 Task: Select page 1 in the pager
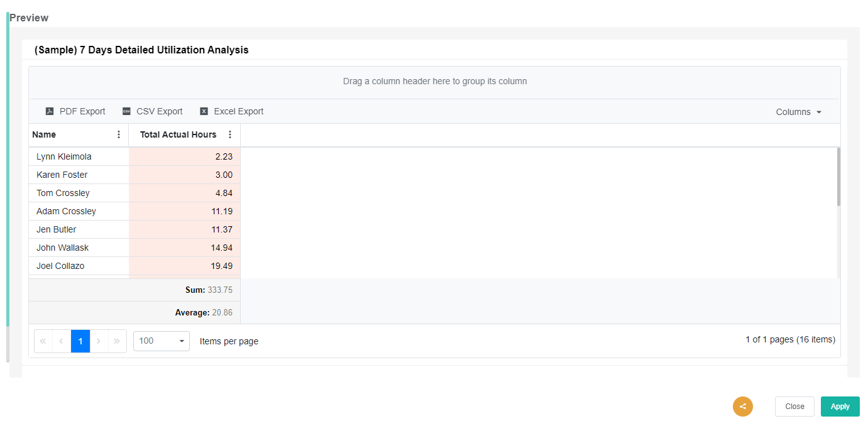tap(80, 341)
